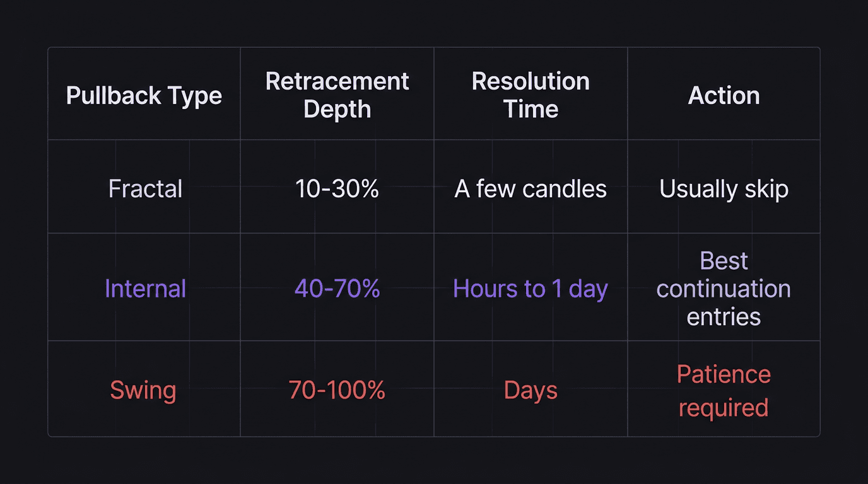Select the red Swing cell
The height and width of the screenshot is (484, 868).
tap(143, 391)
